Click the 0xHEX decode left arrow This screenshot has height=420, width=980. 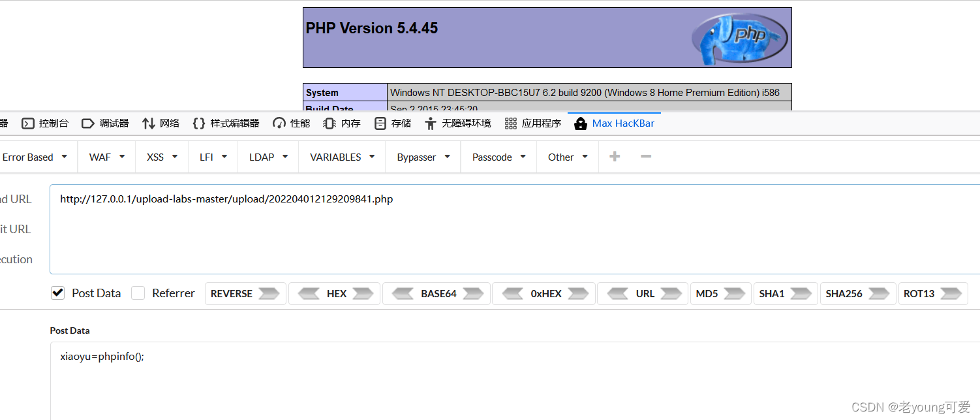coord(512,294)
